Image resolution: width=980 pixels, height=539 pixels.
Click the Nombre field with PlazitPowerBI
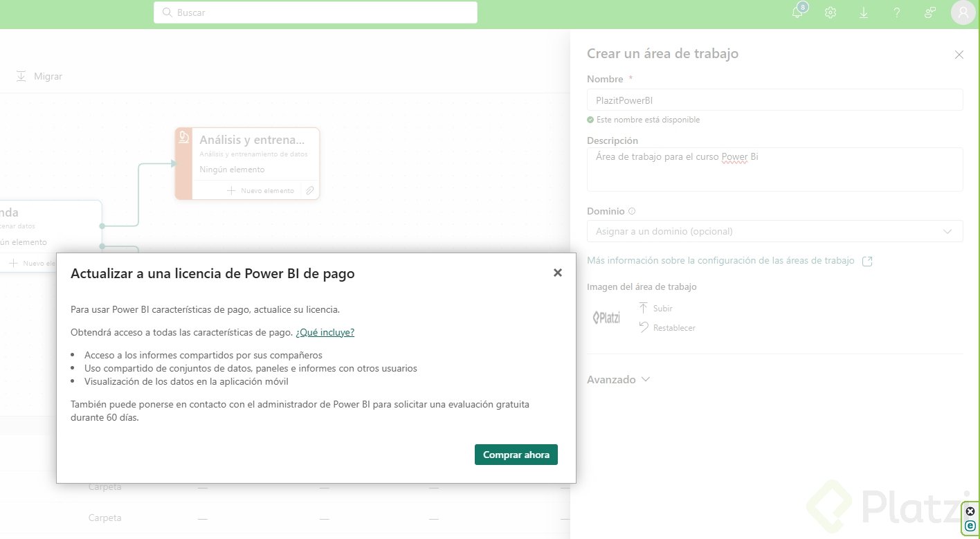774,100
